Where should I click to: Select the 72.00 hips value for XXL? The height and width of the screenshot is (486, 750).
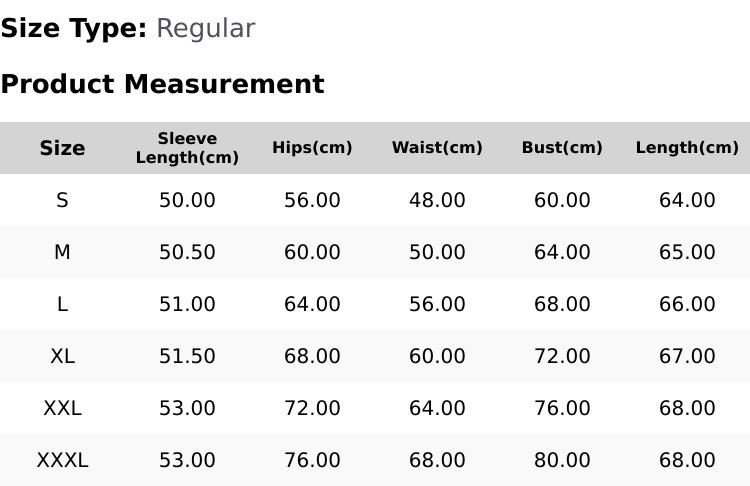click(x=312, y=409)
